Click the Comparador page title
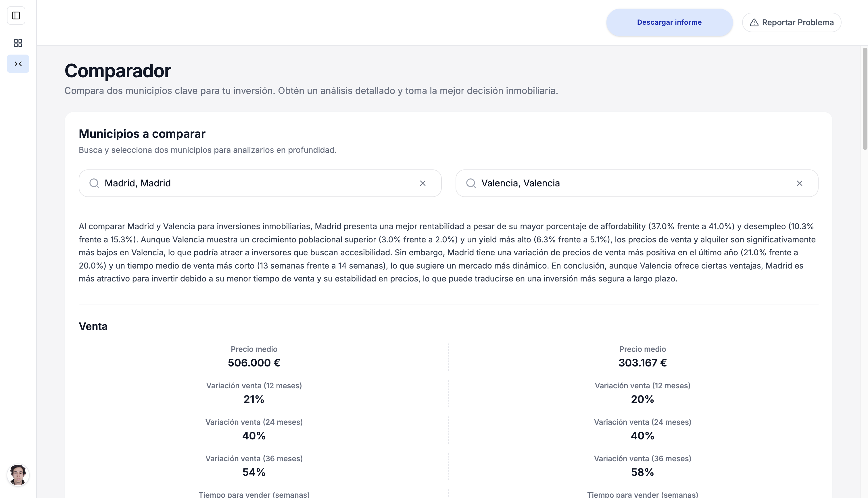The height and width of the screenshot is (498, 868). (x=117, y=71)
